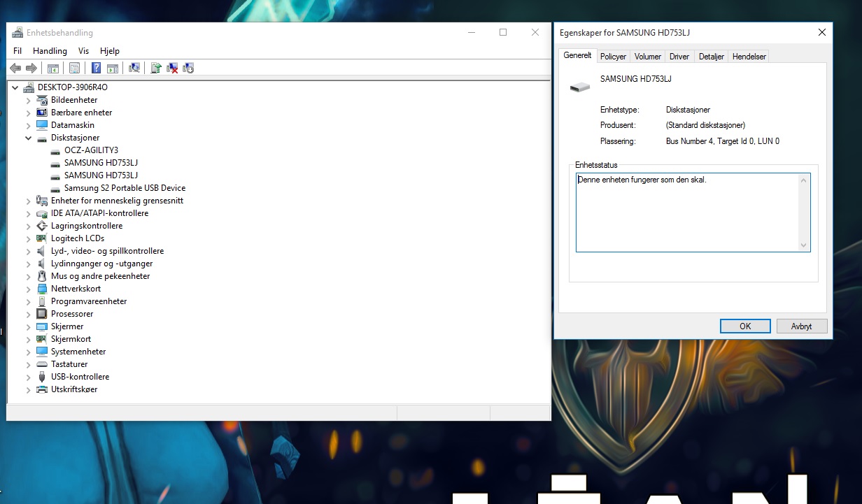862x504 pixels.
Task: Expand the Skjermer node
Action: click(29, 326)
